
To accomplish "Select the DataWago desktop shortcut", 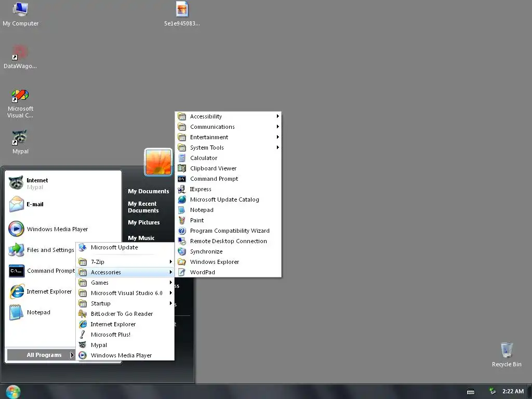I will pyautogui.click(x=20, y=57).
